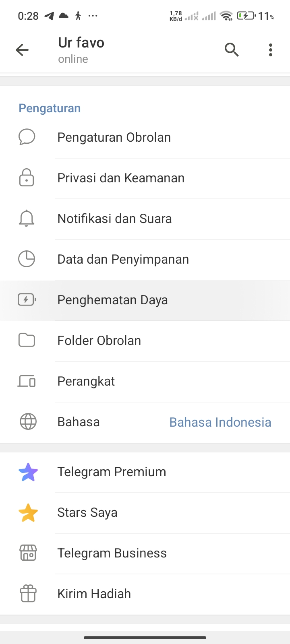
Task: Tap the bell notification icon
Action: click(x=27, y=219)
